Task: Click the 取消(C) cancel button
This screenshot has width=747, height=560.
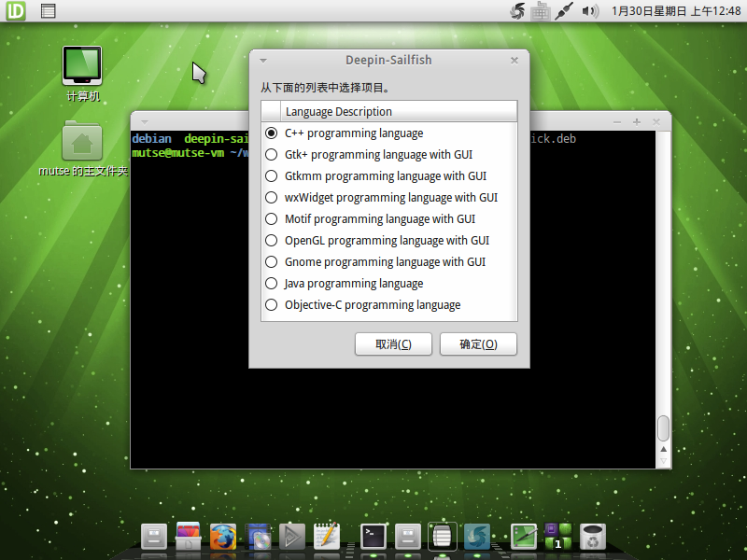Action: (x=393, y=343)
